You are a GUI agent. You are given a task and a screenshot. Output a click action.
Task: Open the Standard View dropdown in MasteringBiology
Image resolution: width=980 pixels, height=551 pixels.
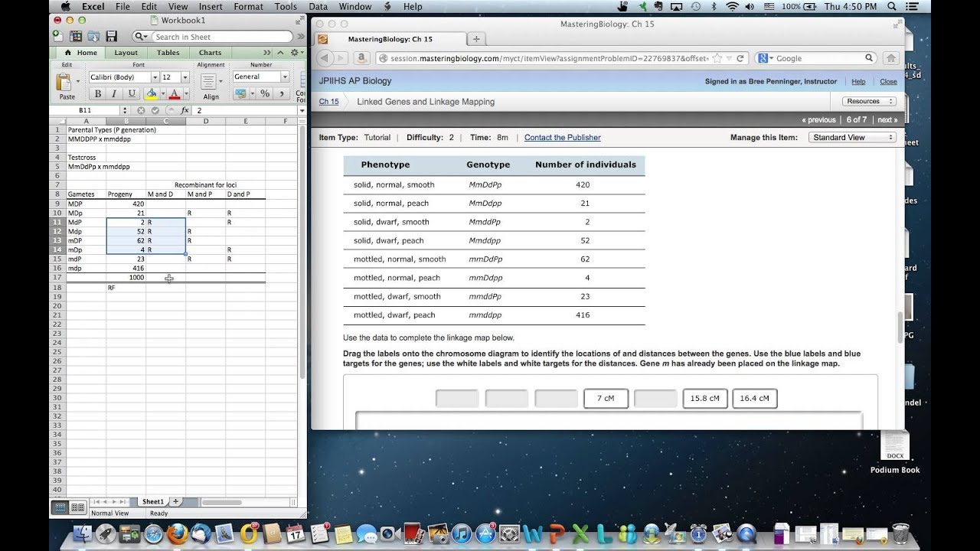tap(852, 138)
